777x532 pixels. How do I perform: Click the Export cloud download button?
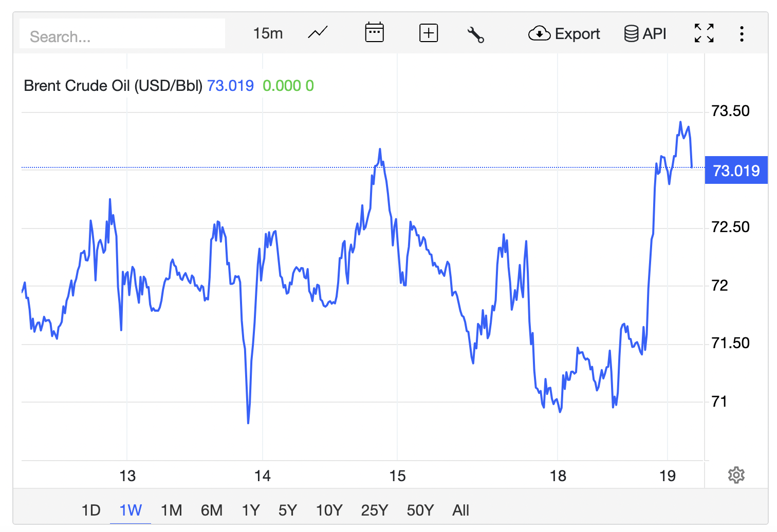click(564, 34)
